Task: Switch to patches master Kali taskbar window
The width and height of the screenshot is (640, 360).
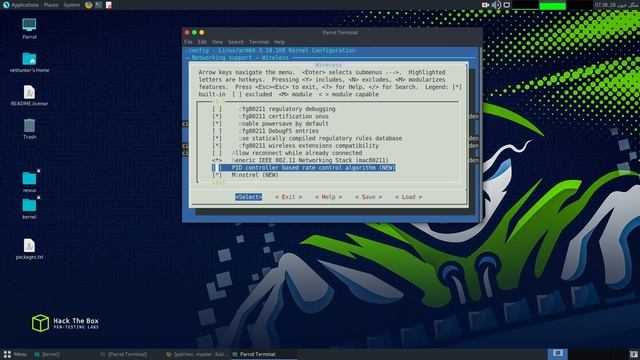Action: tap(197, 354)
